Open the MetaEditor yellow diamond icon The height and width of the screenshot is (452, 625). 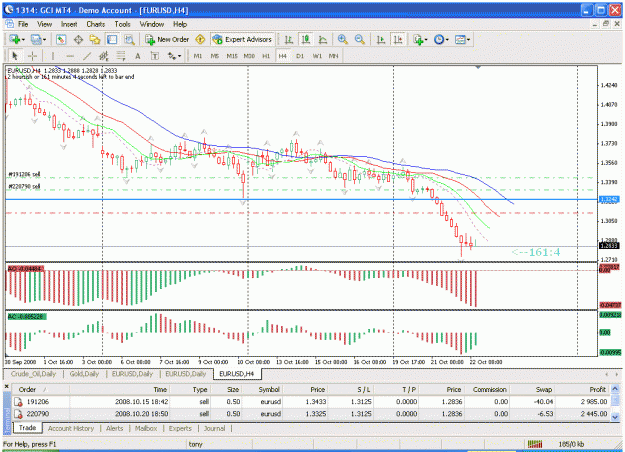pos(200,39)
